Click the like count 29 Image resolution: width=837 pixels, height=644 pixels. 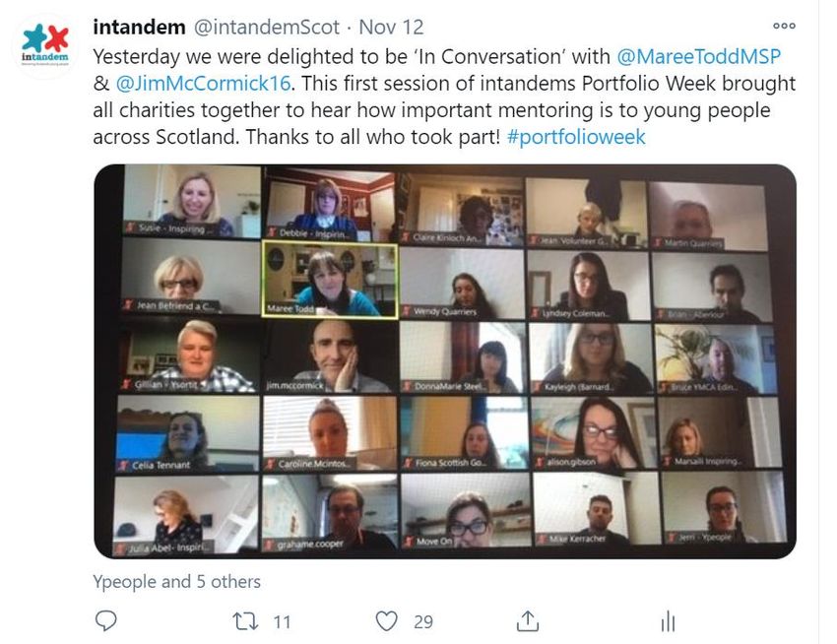click(x=423, y=622)
